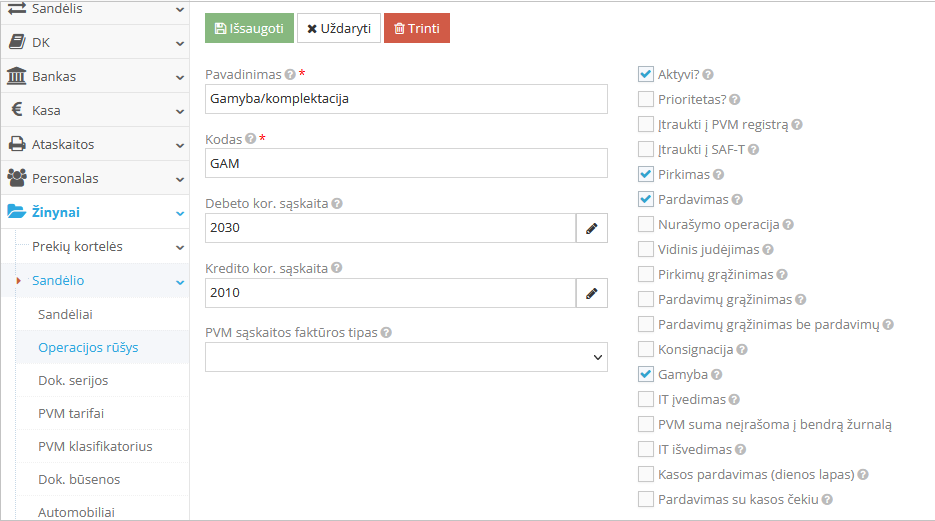Viewport: 935px width, 521px height.
Task: Uncheck the Gamyba checkbox
Action: tap(646, 375)
